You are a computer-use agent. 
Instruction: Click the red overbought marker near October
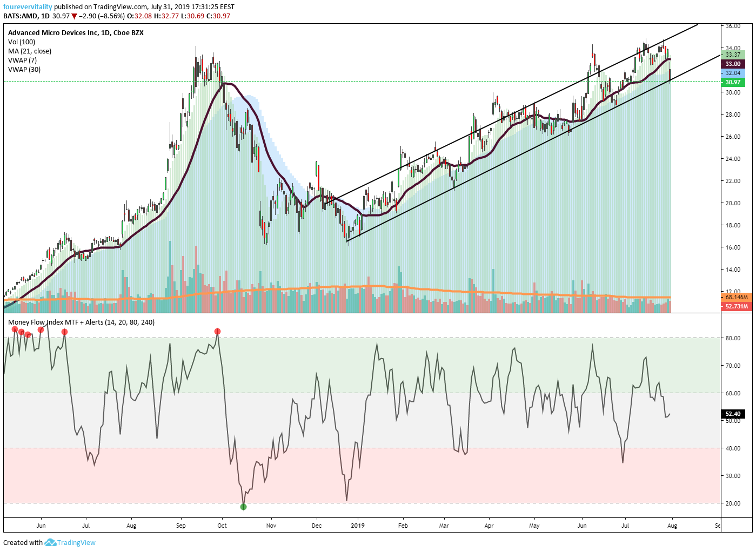[217, 331]
